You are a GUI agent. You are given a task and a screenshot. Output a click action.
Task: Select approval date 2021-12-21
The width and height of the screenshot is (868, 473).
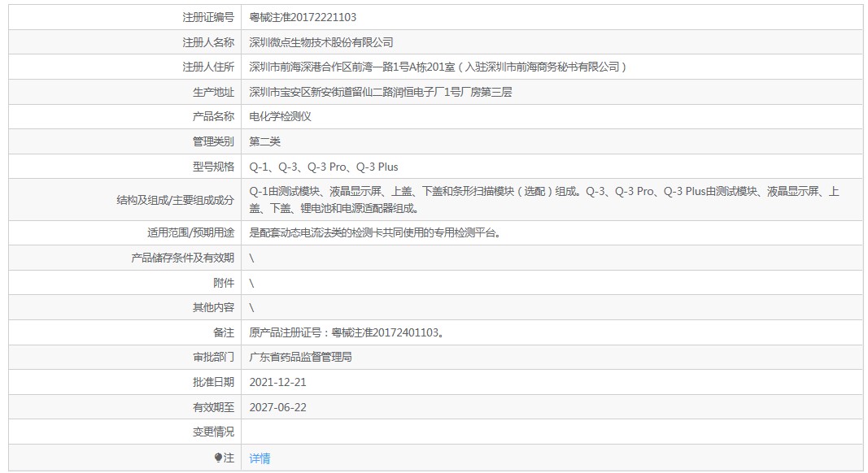click(278, 382)
